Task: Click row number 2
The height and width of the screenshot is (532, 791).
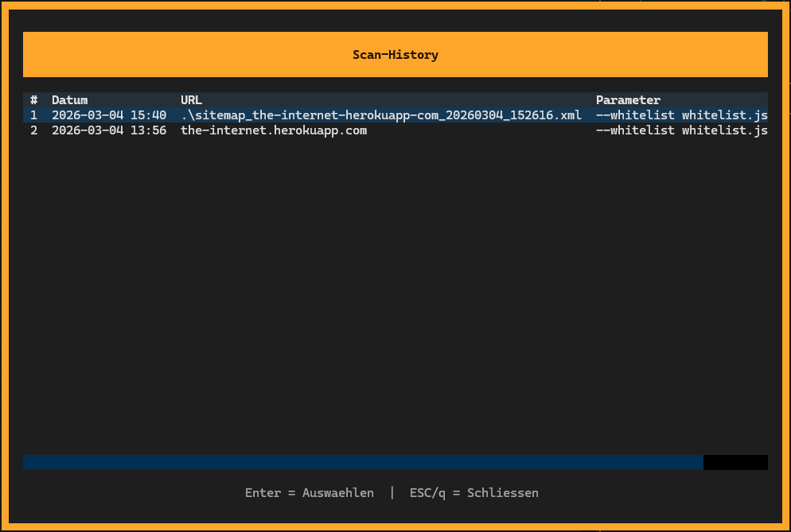Action: click(x=33, y=130)
